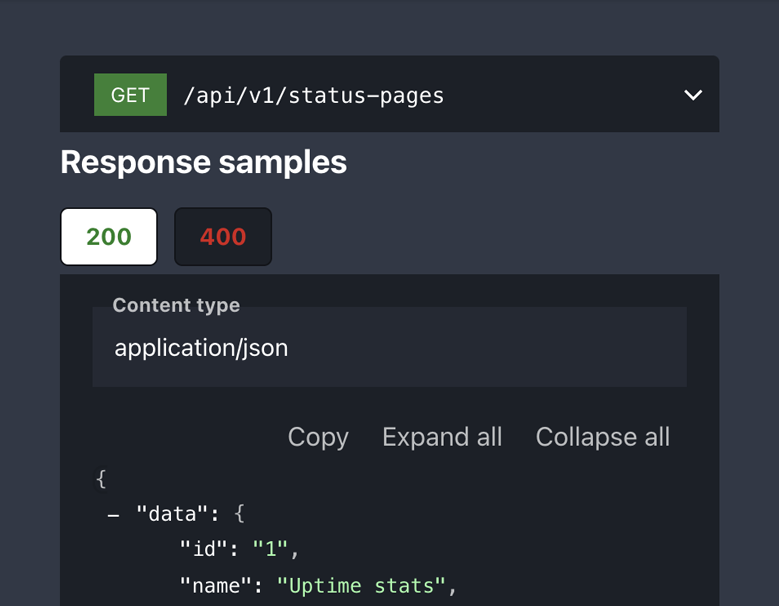Click the opening curly brace of JSON
The height and width of the screenshot is (606, 779).
tap(101, 478)
